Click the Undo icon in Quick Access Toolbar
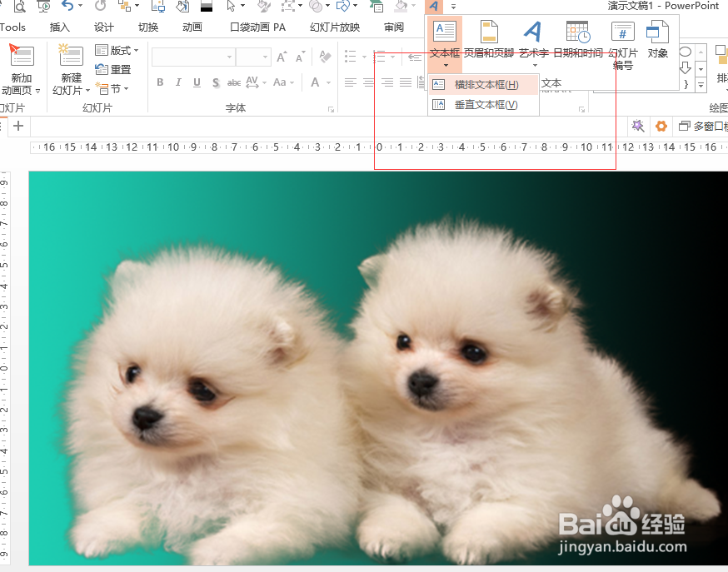This screenshot has height=572, width=728. click(66, 7)
